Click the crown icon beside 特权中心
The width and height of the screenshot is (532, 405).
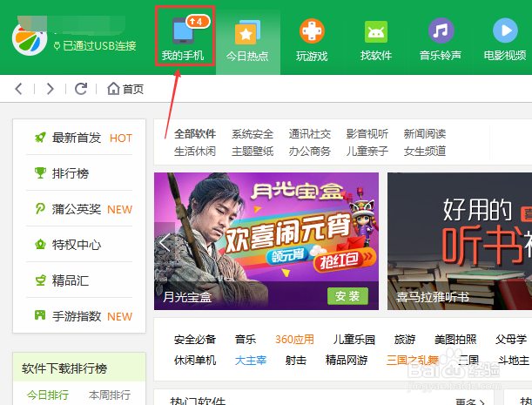(40, 245)
